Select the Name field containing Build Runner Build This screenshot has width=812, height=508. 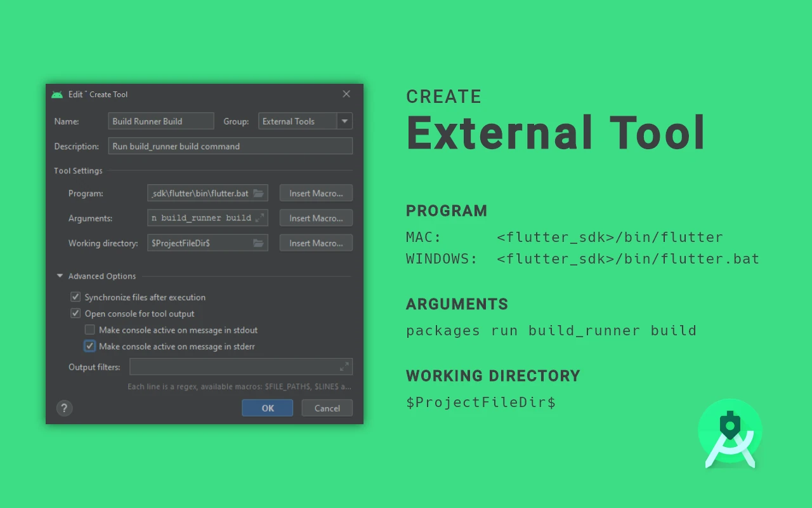click(160, 121)
